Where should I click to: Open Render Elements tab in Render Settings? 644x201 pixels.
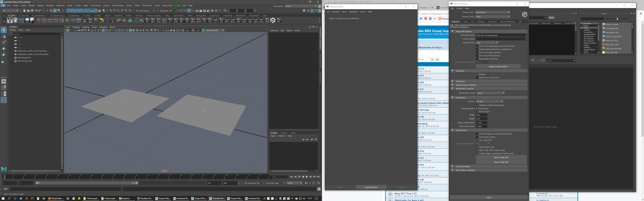(507, 22)
